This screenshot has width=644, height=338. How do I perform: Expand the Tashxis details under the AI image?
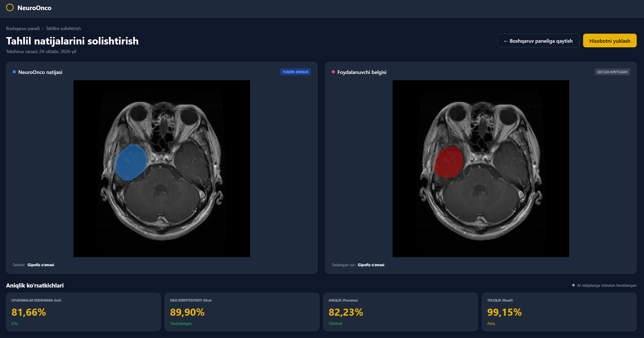pos(33,265)
